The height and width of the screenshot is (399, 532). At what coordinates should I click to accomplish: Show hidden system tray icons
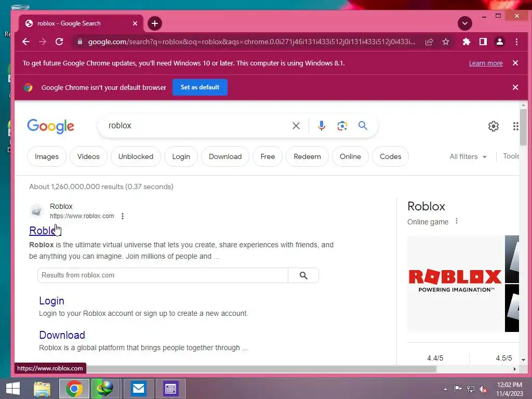[x=445, y=389]
